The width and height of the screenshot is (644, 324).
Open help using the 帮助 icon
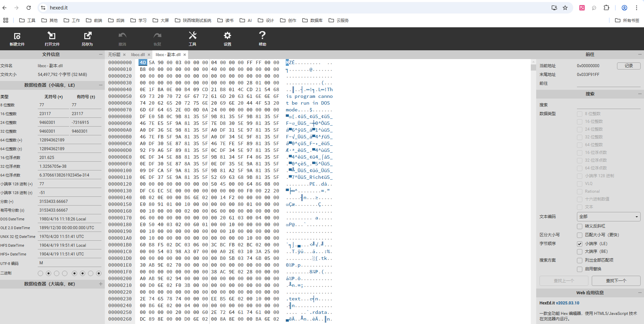pos(262,38)
